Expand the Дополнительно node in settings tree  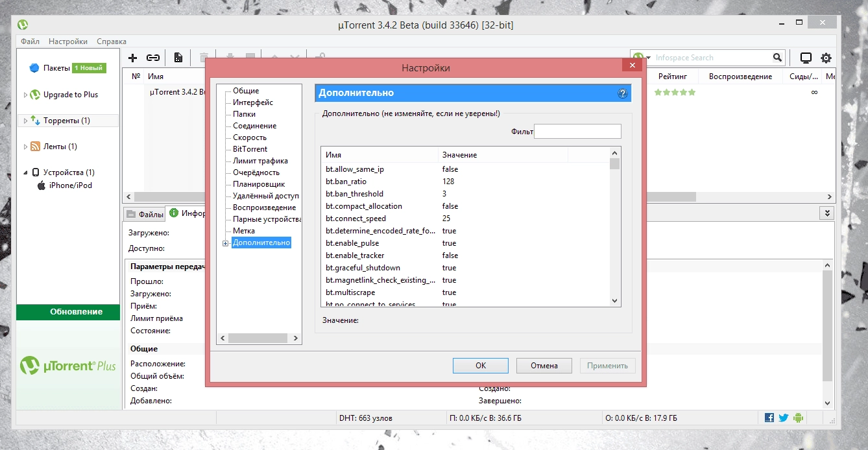pos(225,243)
